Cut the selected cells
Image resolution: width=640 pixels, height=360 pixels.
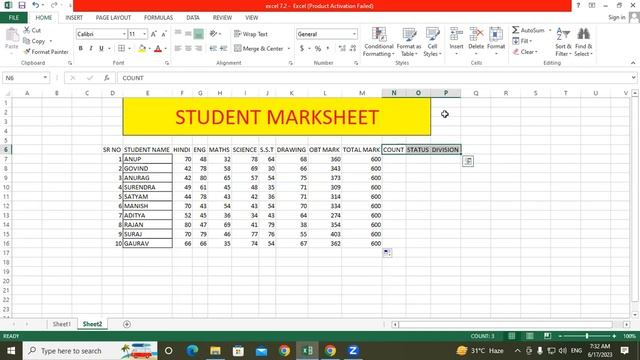pos(32,30)
